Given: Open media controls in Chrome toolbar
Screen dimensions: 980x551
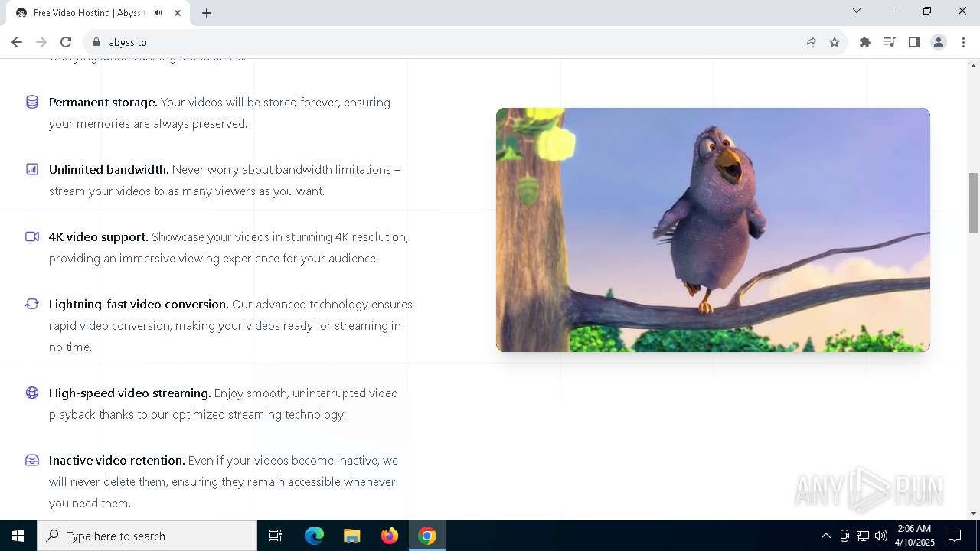Looking at the screenshot, I should [890, 42].
